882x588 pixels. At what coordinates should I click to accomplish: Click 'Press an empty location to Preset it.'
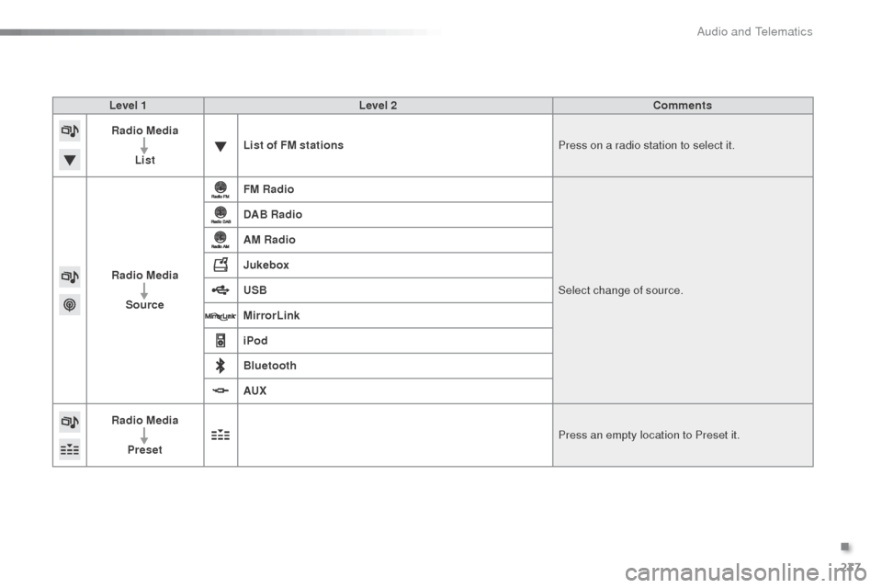649,435
